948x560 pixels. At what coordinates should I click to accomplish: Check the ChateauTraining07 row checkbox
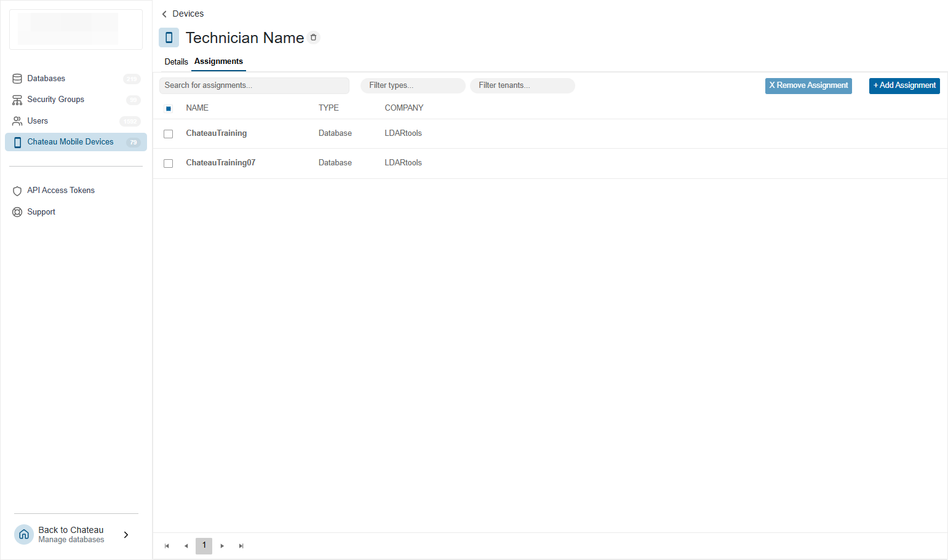pos(169,164)
